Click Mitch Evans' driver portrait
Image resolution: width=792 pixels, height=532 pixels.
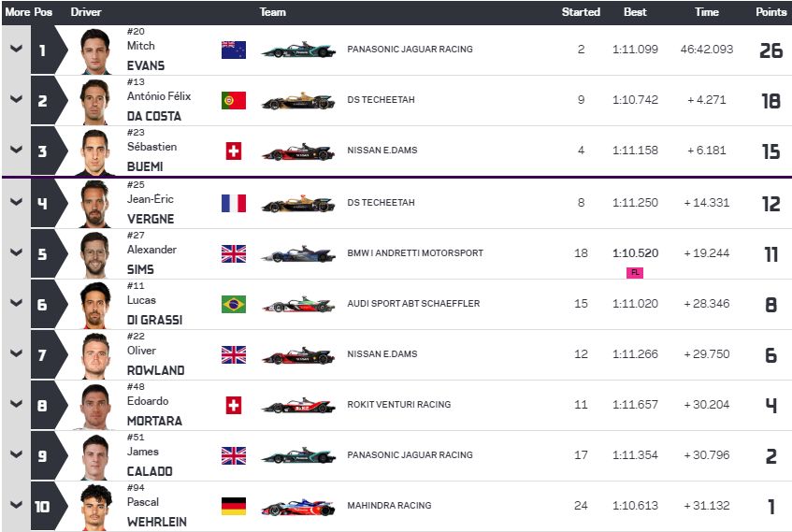pos(95,51)
